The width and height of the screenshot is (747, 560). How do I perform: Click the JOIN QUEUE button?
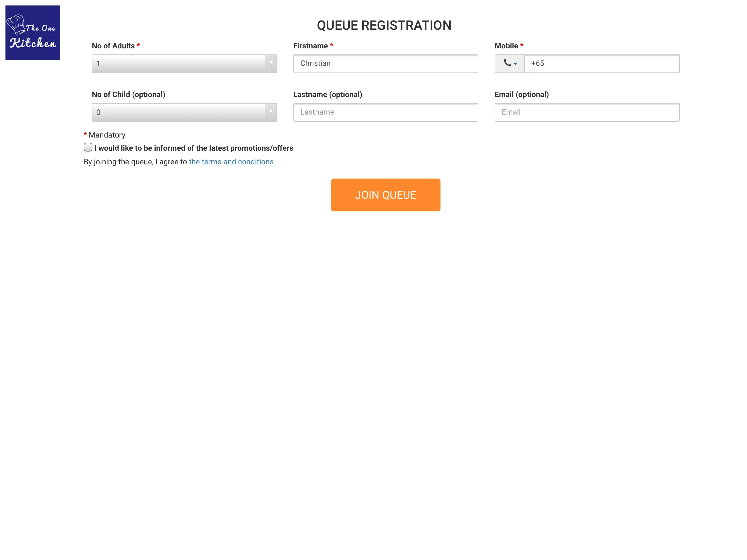click(386, 195)
